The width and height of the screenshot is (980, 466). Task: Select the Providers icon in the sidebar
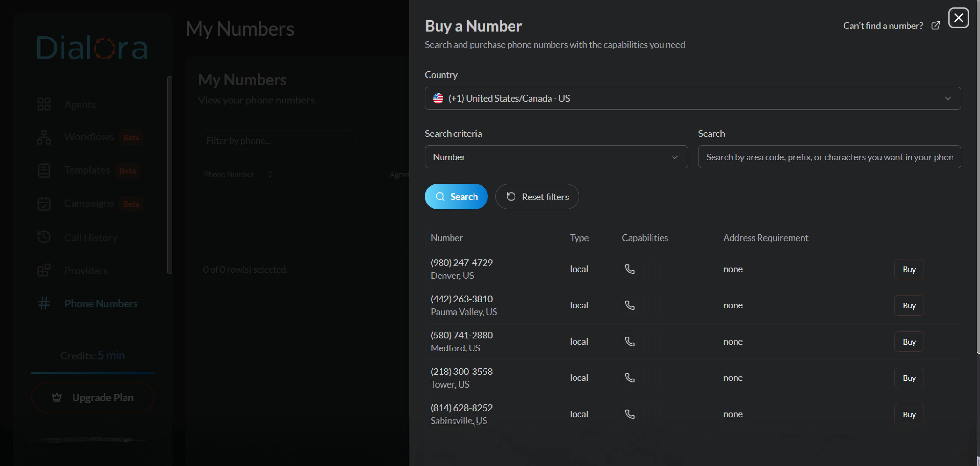point(44,270)
